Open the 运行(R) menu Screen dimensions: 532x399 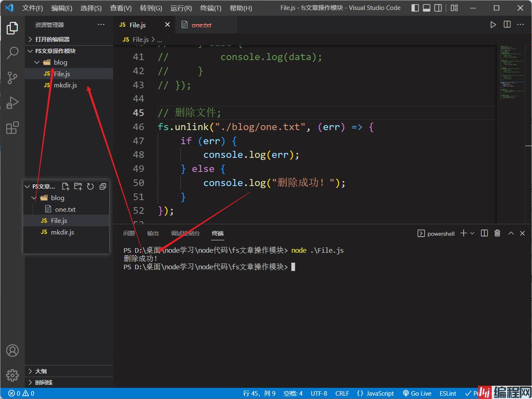click(181, 8)
